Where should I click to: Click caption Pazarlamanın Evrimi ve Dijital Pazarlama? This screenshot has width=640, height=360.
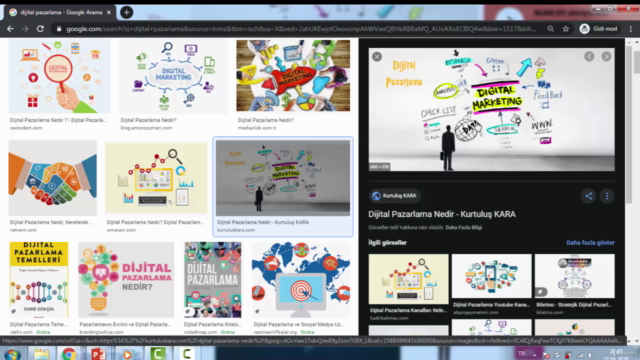125,324
